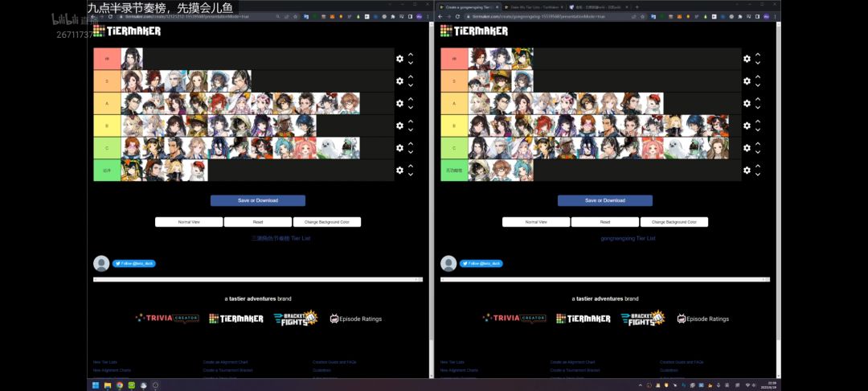Viewport: 868px width, 391px height.
Task: Click Normal View button in right window
Action: pos(536,221)
